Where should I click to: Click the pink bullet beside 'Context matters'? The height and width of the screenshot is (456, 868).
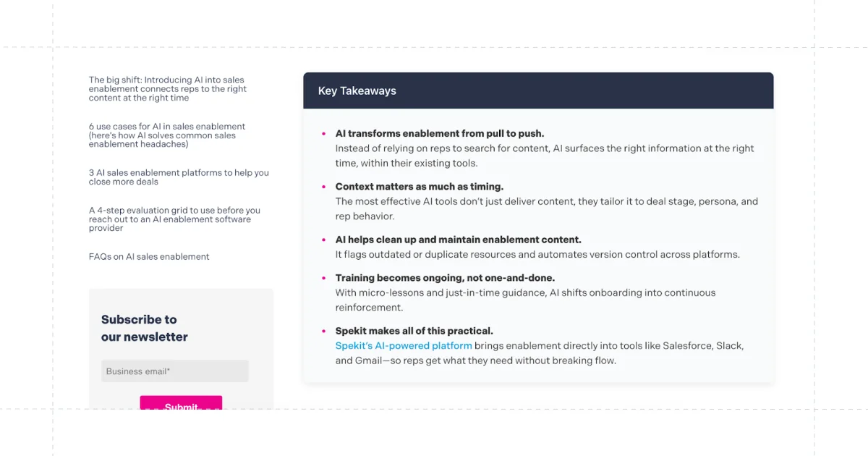click(323, 187)
